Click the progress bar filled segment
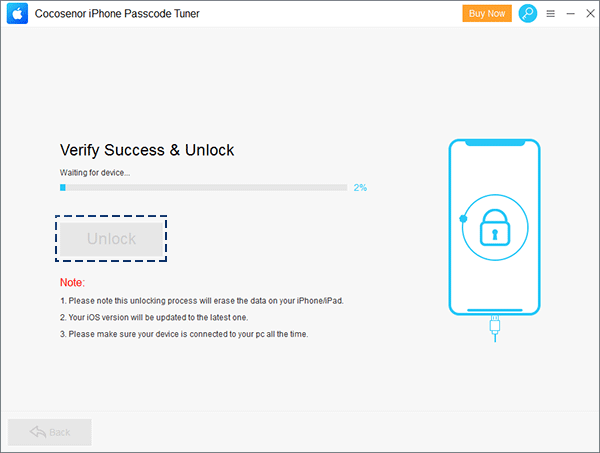 [x=63, y=187]
